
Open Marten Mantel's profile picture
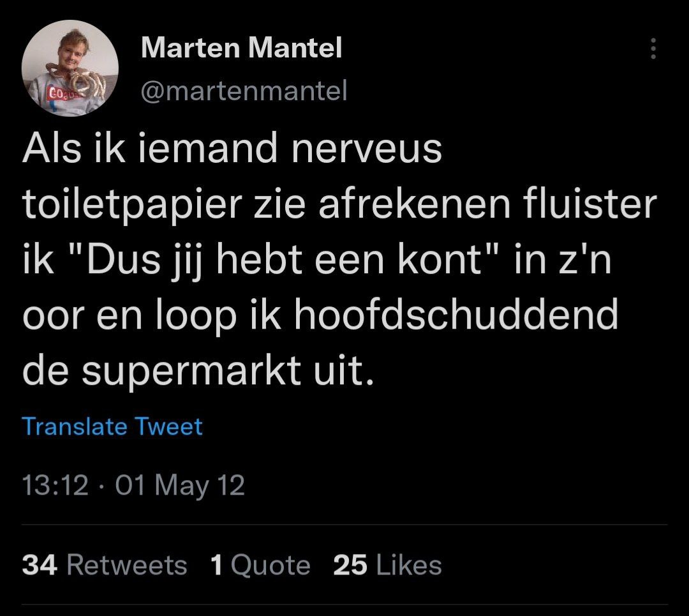tap(70, 68)
